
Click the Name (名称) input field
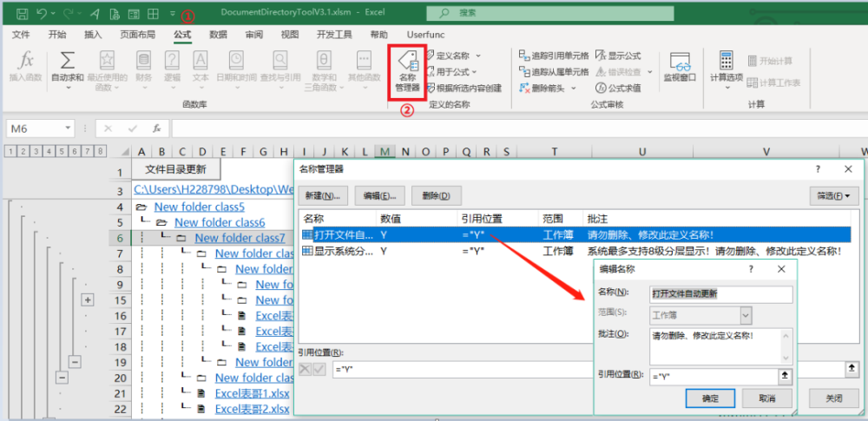pos(720,294)
